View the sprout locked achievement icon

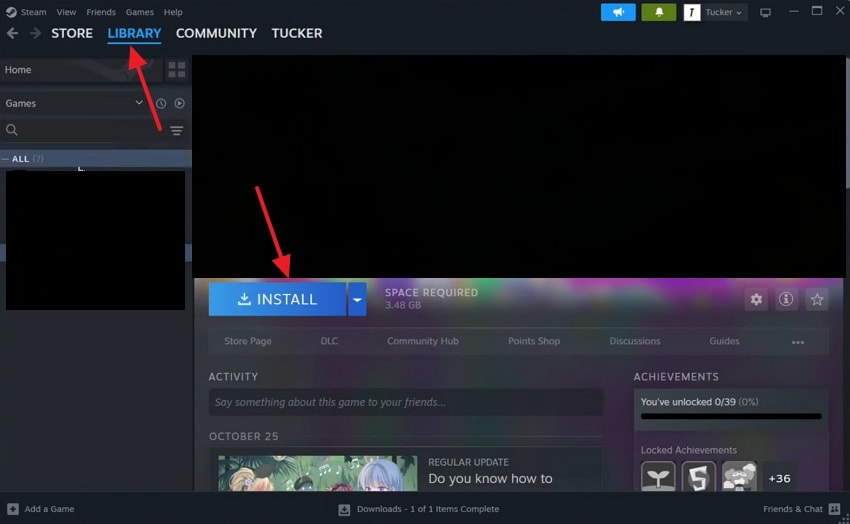click(x=658, y=477)
